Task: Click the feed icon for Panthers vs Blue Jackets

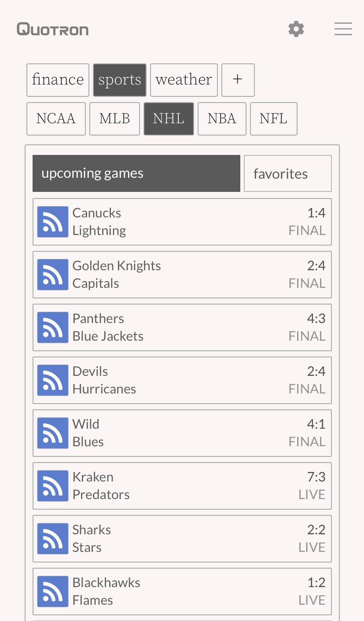Action: [53, 327]
